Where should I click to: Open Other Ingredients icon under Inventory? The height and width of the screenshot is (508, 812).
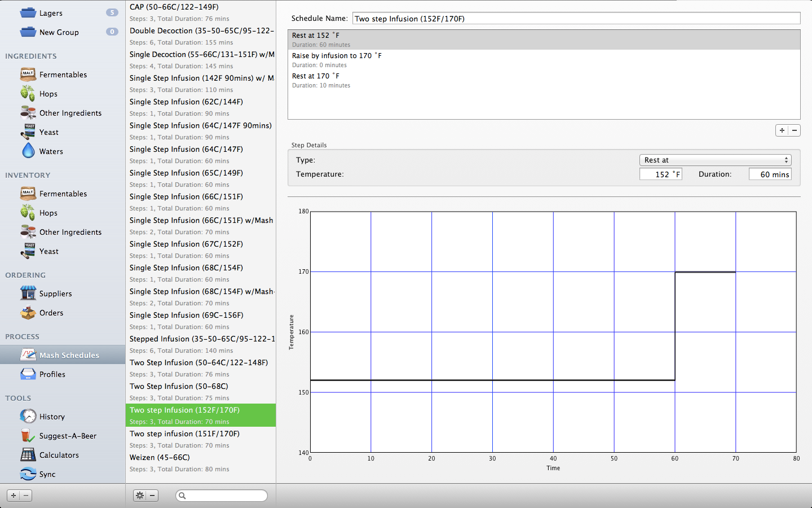pyautogui.click(x=28, y=231)
